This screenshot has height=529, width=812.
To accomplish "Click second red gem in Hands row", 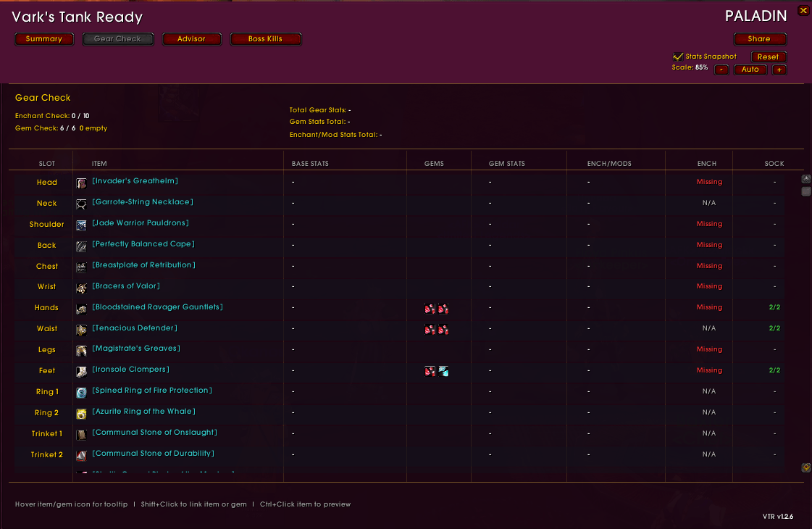I will (443, 309).
